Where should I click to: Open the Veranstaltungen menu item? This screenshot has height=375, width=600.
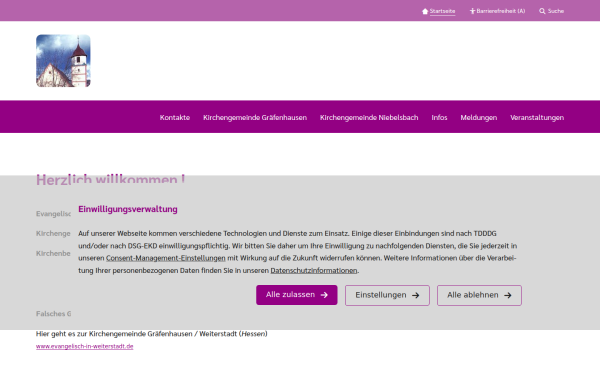coord(537,117)
